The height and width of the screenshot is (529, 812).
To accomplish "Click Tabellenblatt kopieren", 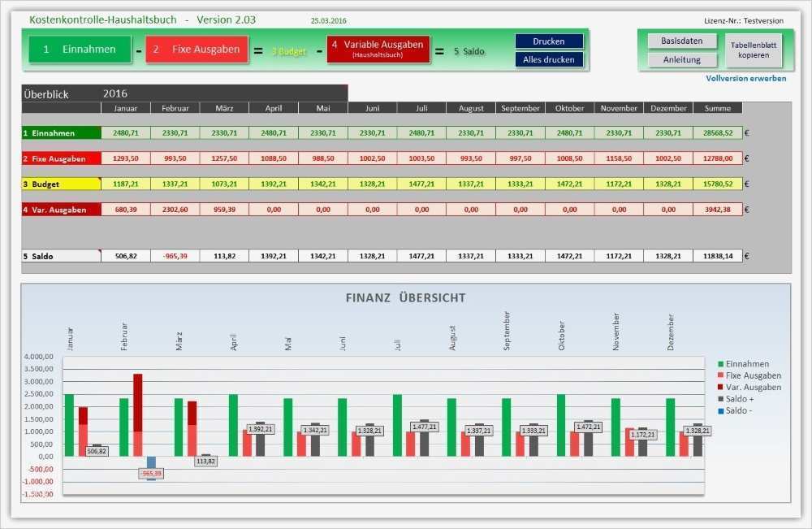I will click(754, 51).
